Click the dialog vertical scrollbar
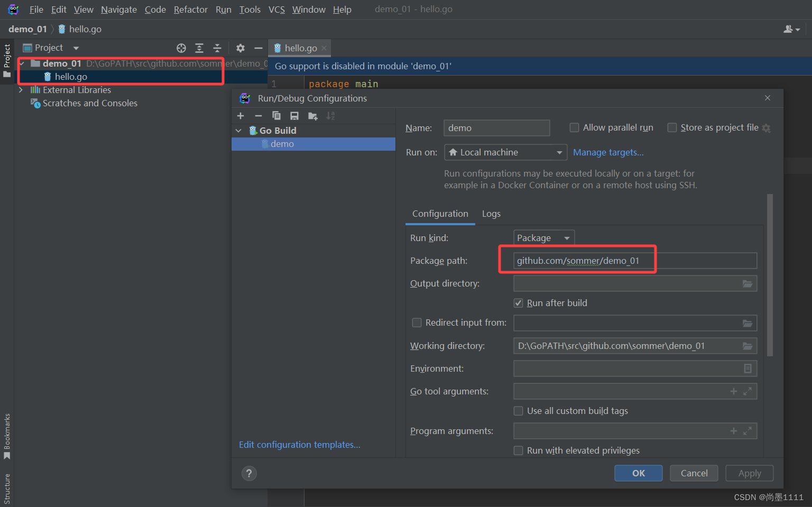 [x=770, y=275]
